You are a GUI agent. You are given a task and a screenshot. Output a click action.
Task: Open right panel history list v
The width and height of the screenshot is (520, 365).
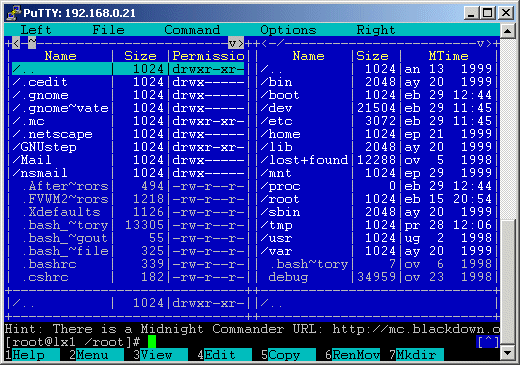(x=480, y=43)
